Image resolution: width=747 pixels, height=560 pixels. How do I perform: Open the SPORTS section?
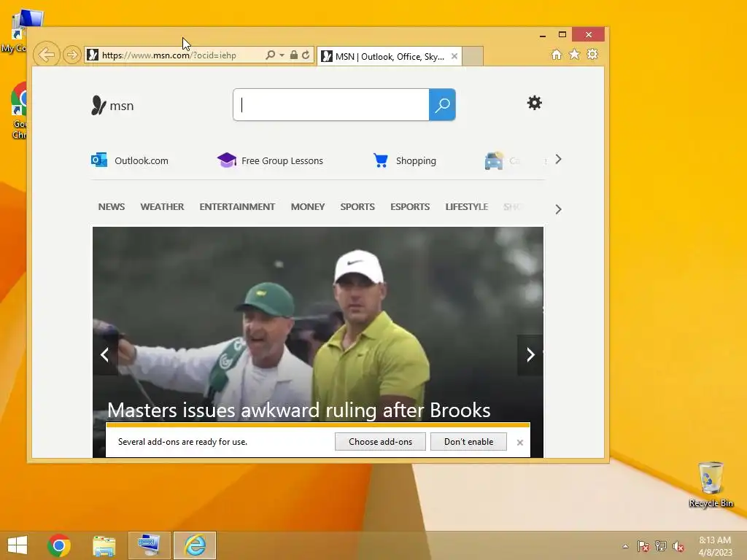pyautogui.click(x=357, y=206)
